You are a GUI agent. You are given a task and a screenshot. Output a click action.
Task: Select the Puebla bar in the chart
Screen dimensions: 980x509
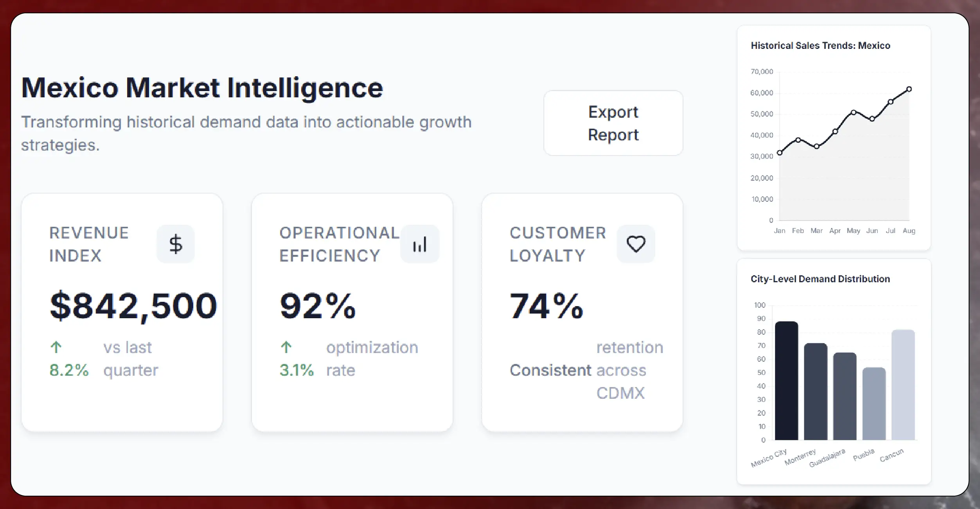coord(874,404)
